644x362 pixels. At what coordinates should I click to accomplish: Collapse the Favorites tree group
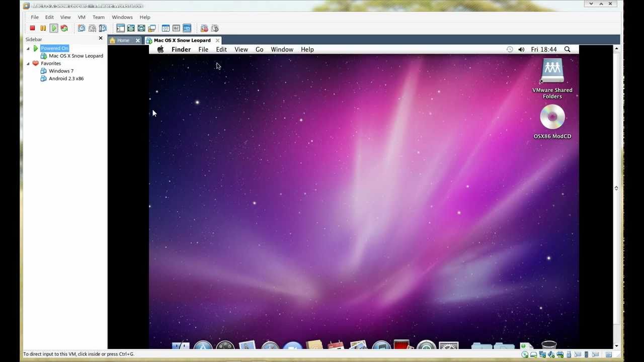click(28, 63)
